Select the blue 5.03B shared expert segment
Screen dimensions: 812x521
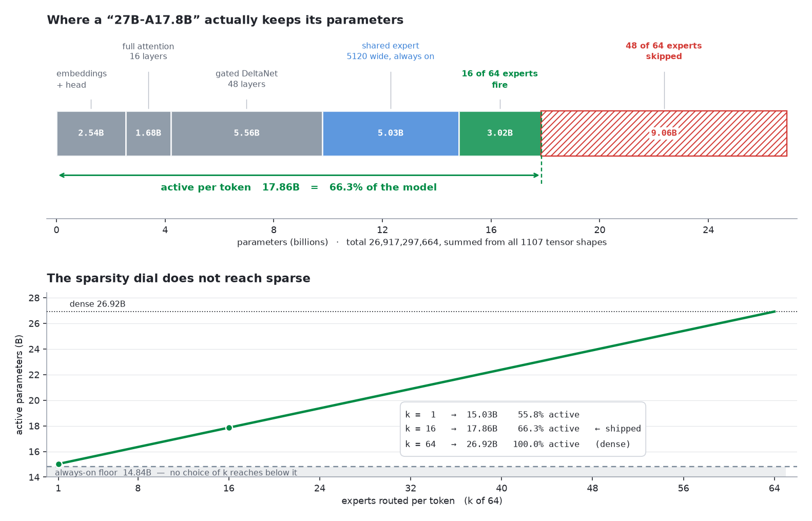391,133
